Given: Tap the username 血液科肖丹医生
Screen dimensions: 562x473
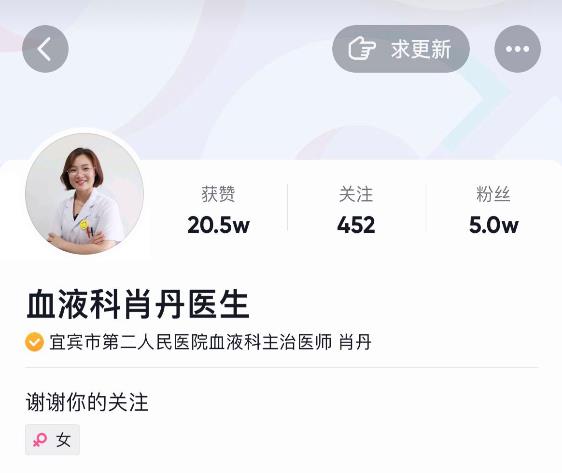Looking at the screenshot, I should pos(138,304).
